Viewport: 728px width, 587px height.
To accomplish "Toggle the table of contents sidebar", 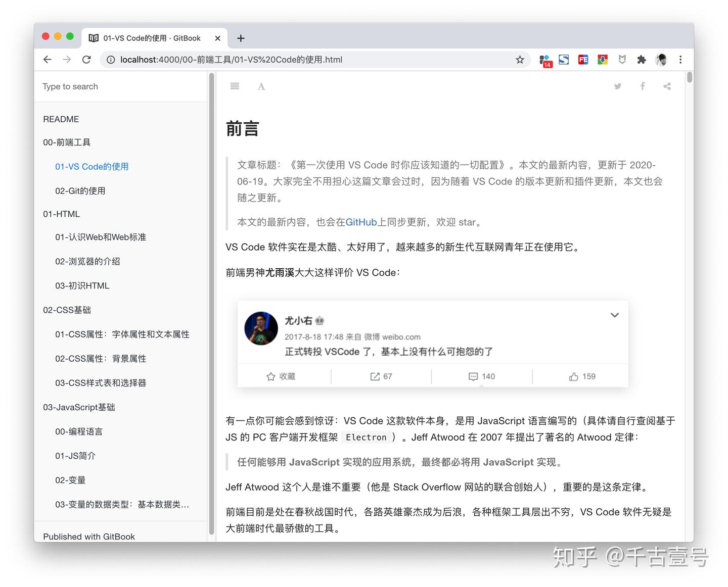I will (235, 86).
